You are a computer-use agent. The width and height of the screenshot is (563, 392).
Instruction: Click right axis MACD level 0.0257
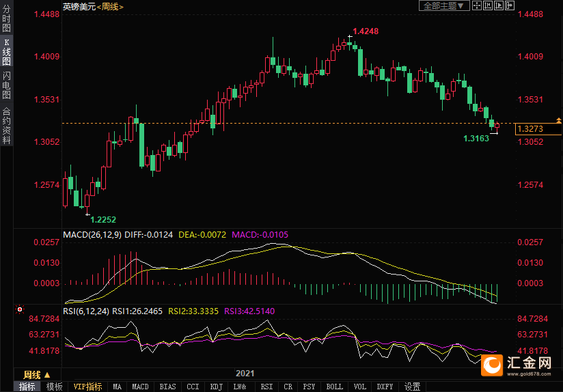pos(530,242)
